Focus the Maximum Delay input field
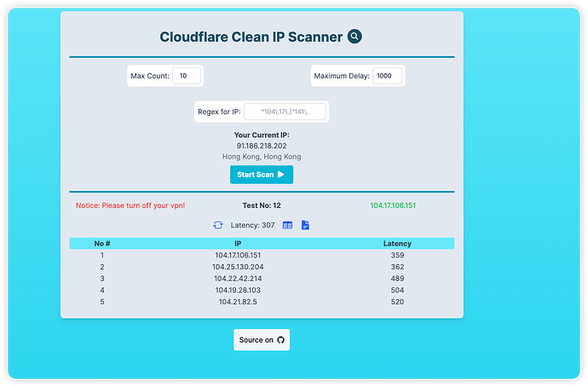The width and height of the screenshot is (588, 386). (387, 76)
